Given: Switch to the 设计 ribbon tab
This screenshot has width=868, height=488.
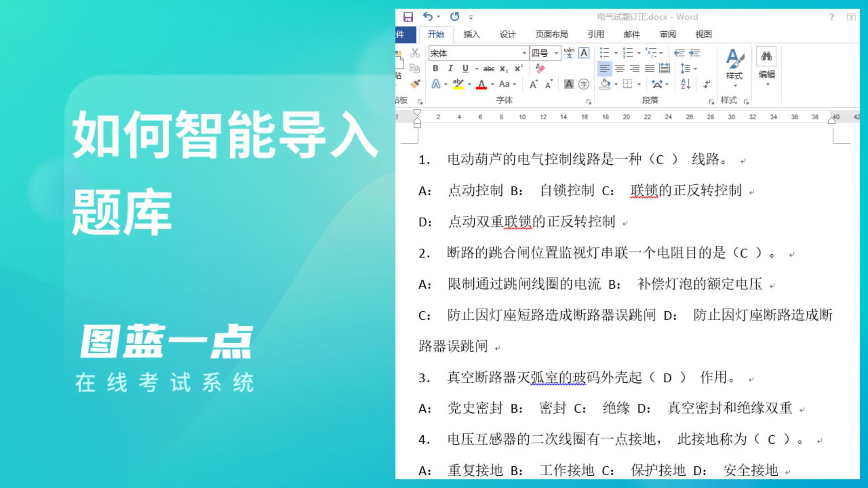Looking at the screenshot, I should pos(508,34).
